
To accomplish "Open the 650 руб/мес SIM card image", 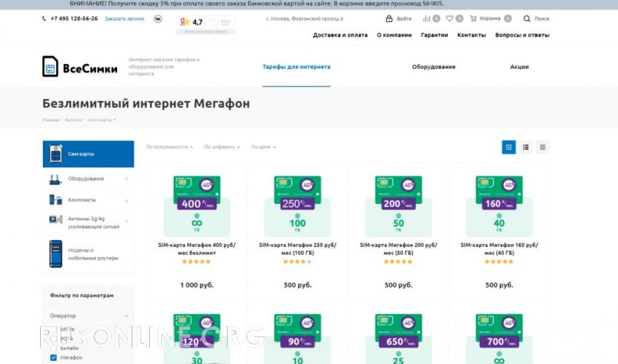I will (x=398, y=339).
